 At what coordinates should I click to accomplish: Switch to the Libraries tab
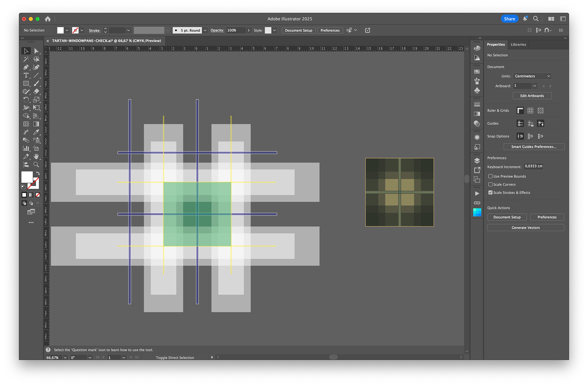[x=518, y=44]
